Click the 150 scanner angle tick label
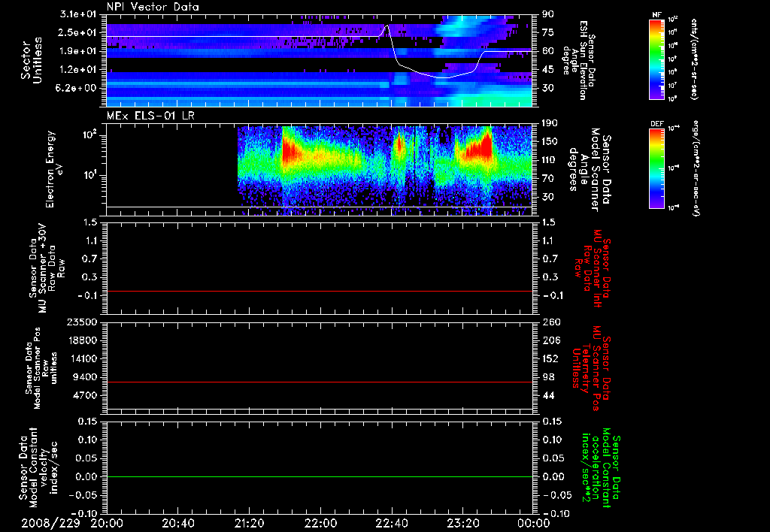Viewport: 770px width, 532px height. 550,141
